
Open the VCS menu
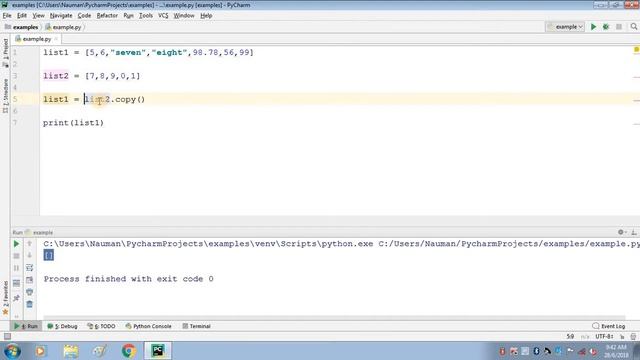[x=163, y=16]
